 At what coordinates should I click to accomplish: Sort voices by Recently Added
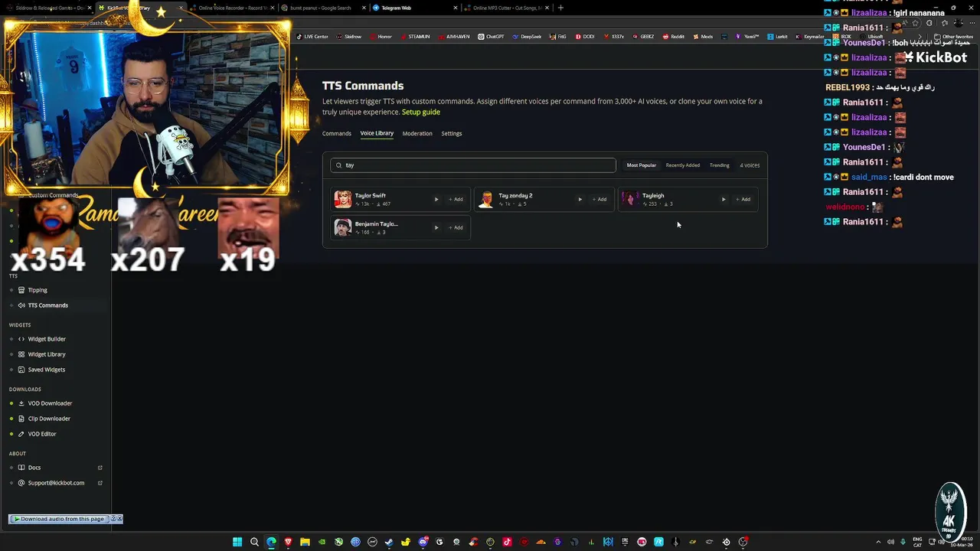(683, 165)
